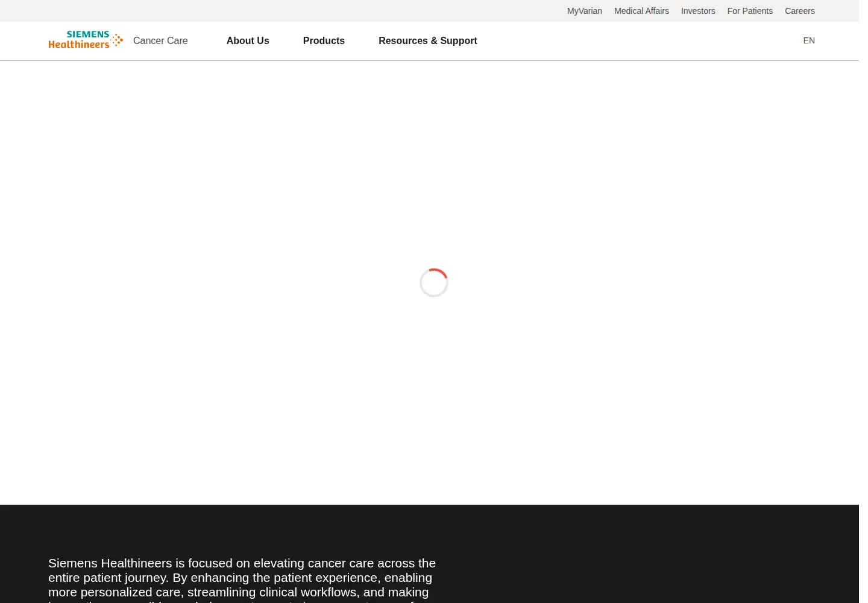Go to MyVarian portal

tap(585, 11)
